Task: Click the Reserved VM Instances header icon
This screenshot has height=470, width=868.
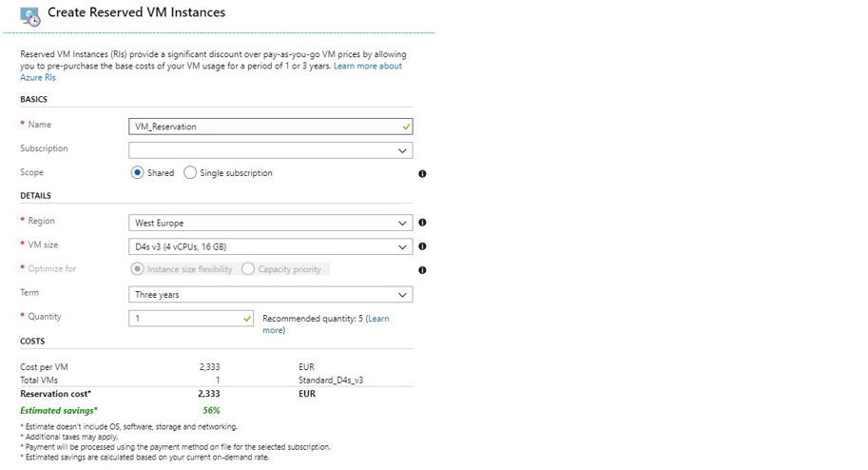Action: pyautogui.click(x=29, y=16)
